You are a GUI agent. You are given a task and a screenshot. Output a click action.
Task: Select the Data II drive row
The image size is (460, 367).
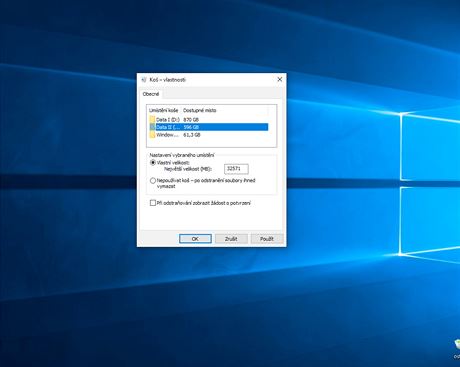point(209,127)
